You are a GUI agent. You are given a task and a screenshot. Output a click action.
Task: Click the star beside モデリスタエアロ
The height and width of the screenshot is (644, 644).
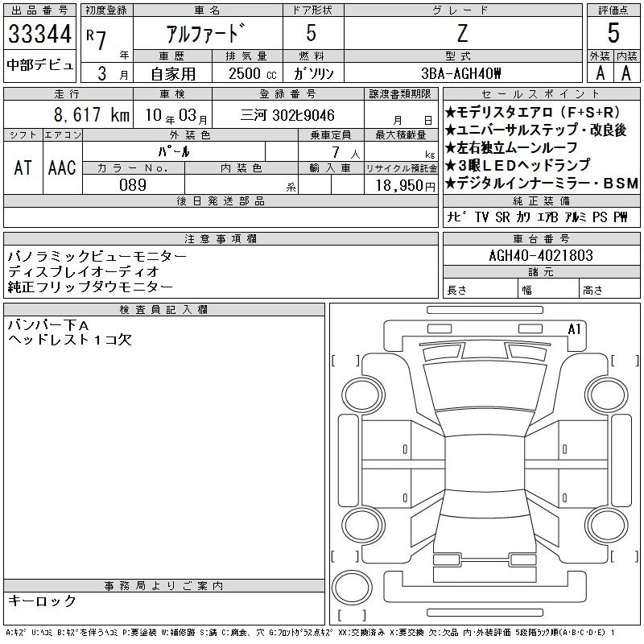point(451,113)
